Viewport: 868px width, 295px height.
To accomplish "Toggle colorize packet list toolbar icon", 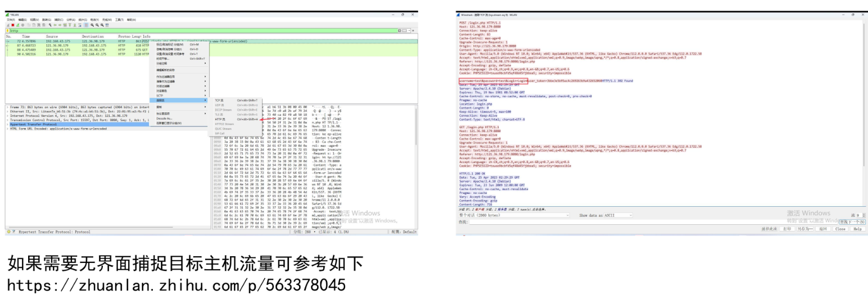I will point(86,25).
